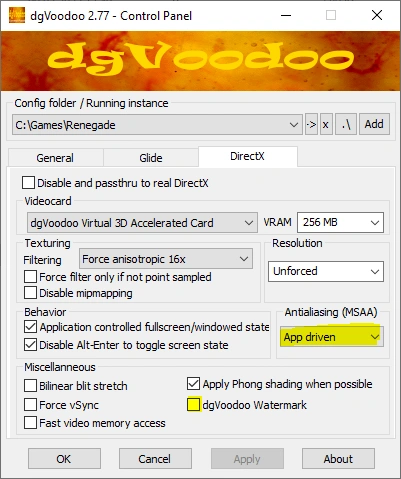Click the '->' running instance button
Screen dimensions: 401x479
pyautogui.click(x=311, y=125)
